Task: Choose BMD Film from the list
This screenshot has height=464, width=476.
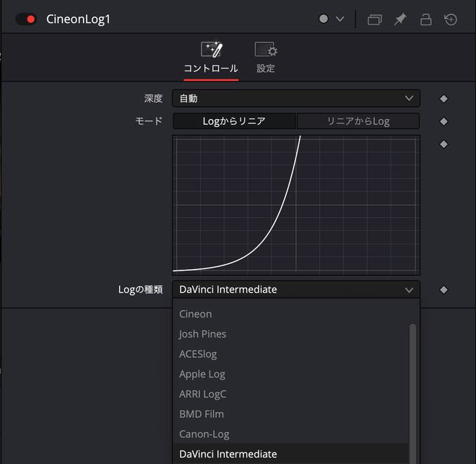Action: (290, 414)
